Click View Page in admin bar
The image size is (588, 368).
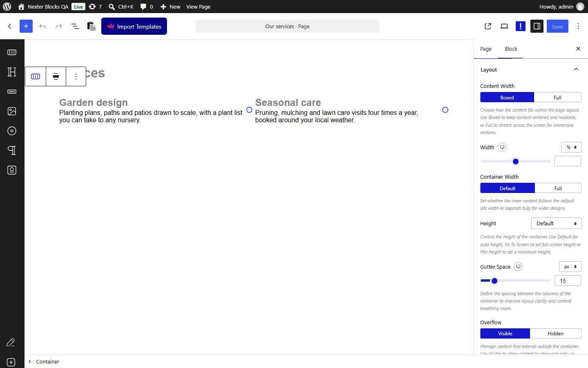click(198, 7)
